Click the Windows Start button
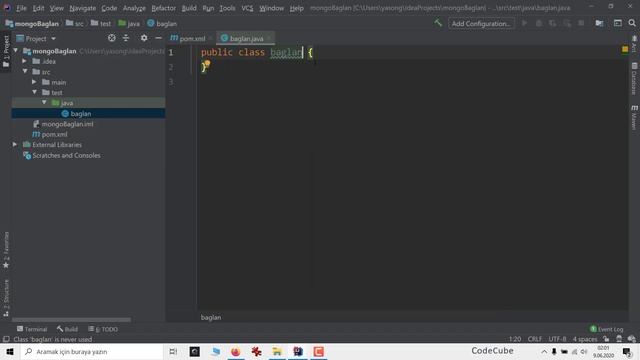 (x=10, y=351)
